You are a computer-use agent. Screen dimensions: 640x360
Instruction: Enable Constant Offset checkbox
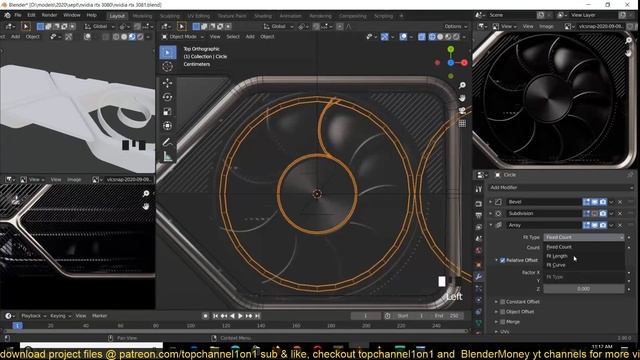(x=502, y=302)
